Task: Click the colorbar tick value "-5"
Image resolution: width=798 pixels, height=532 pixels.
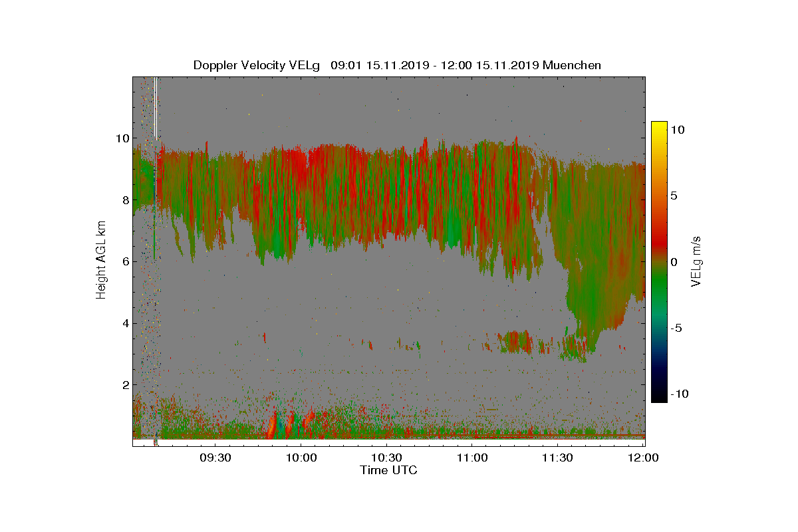Action: (x=677, y=328)
